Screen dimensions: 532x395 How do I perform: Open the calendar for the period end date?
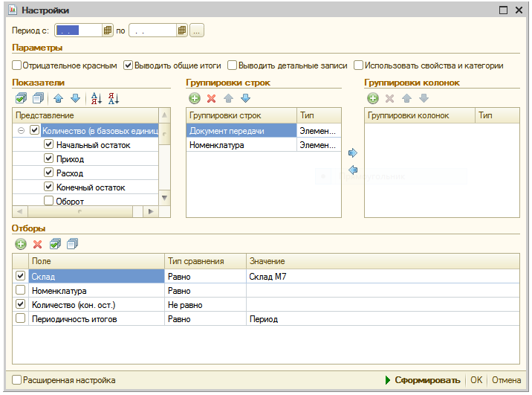(x=181, y=30)
